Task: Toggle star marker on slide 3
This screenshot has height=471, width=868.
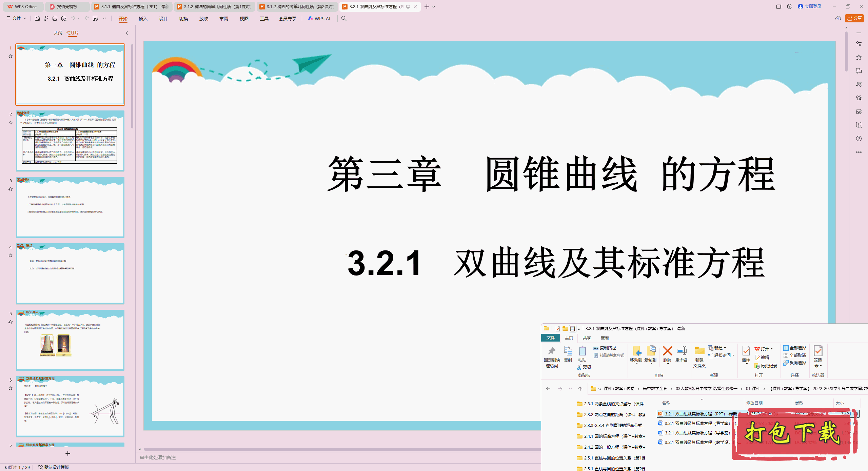Action: pyautogui.click(x=11, y=189)
